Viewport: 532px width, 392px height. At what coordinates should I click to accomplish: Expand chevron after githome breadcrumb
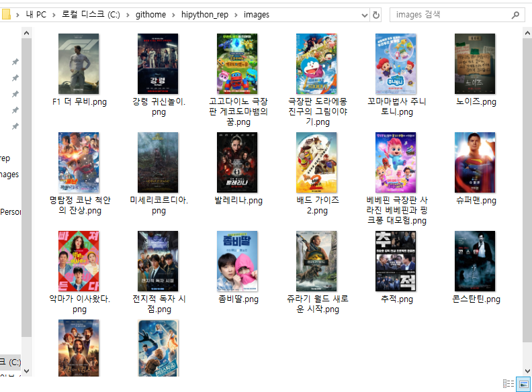click(173, 15)
